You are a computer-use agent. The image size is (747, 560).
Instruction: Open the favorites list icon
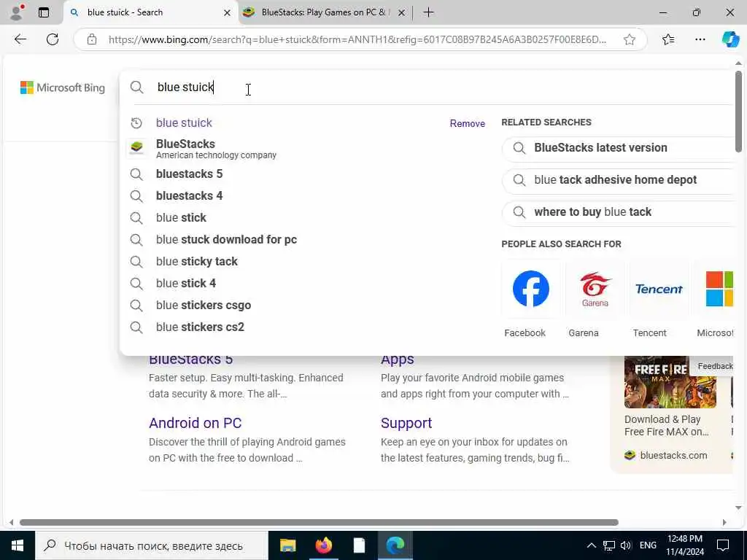coord(668,39)
